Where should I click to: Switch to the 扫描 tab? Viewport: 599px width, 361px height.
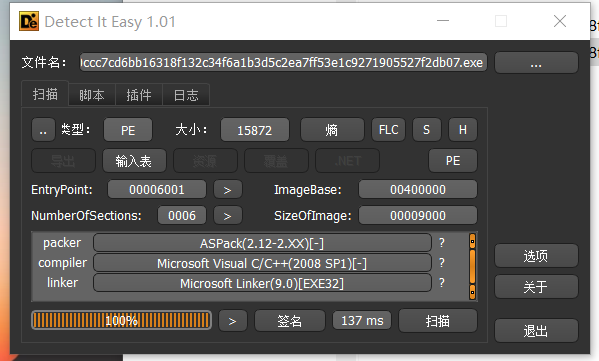pos(45,94)
